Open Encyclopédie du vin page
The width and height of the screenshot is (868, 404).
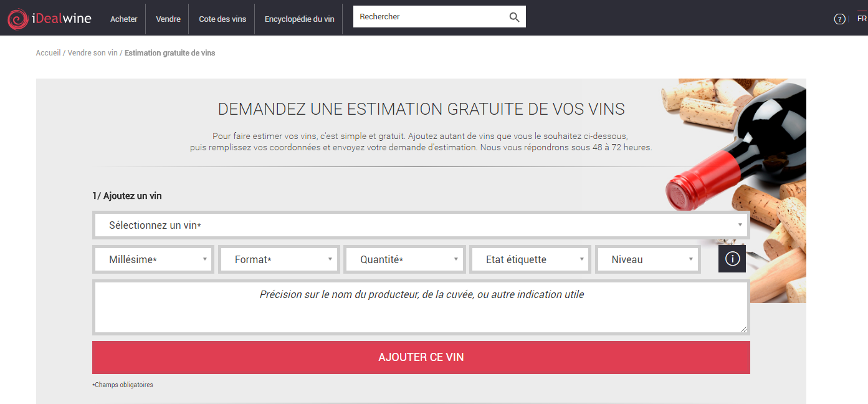[298, 19]
